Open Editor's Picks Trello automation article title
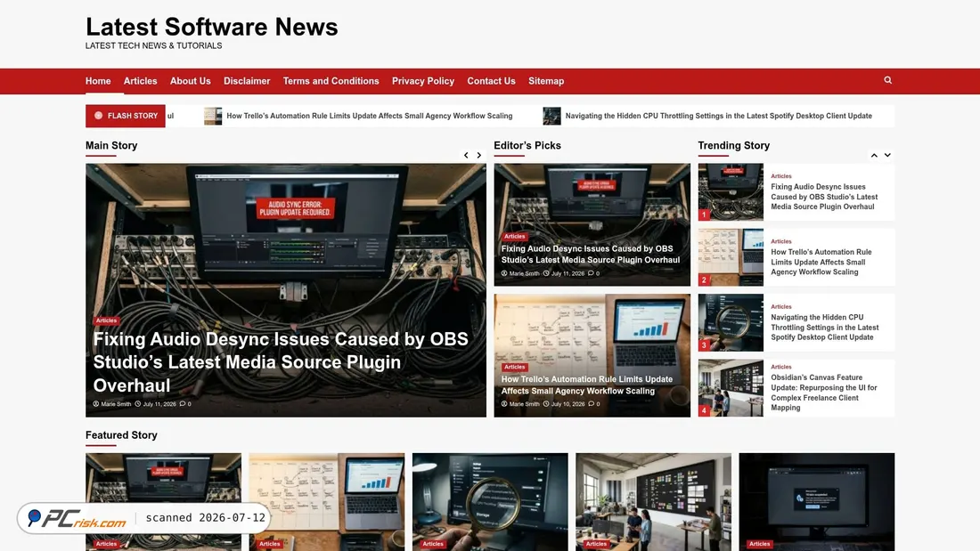The width and height of the screenshot is (980, 551). coord(587,385)
